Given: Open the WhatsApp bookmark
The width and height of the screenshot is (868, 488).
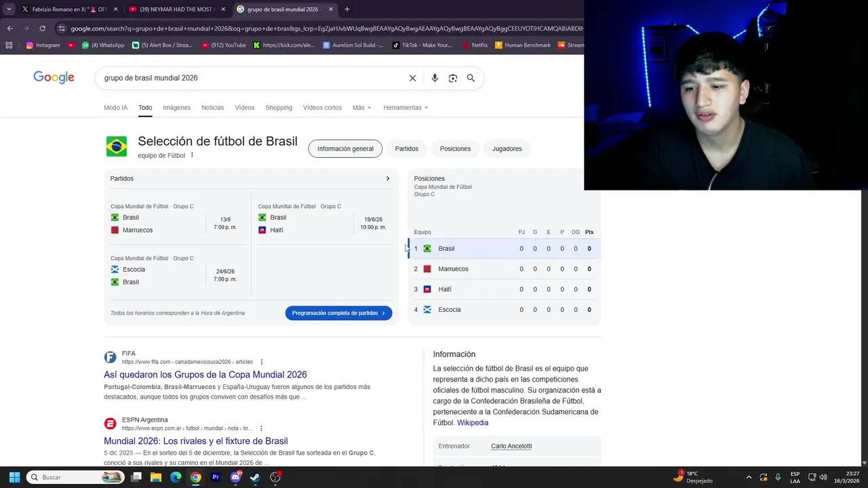Looking at the screenshot, I should click(103, 45).
